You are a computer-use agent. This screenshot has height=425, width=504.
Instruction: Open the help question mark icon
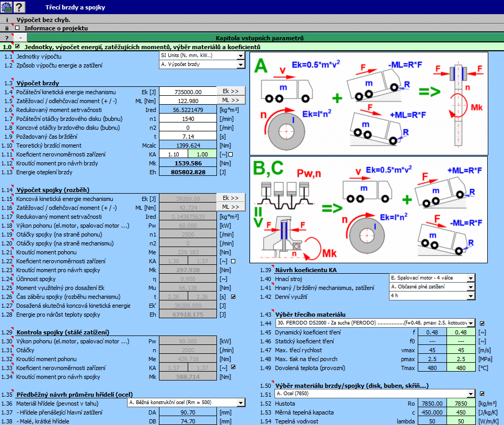click(19, 7)
